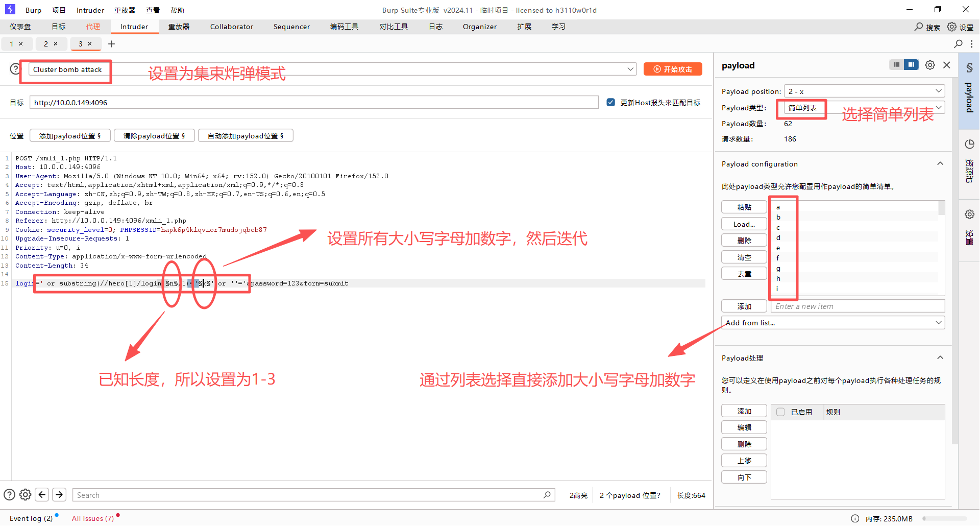Collapse the Payload处理 section
This screenshot has height=526, width=980.
tap(940, 357)
